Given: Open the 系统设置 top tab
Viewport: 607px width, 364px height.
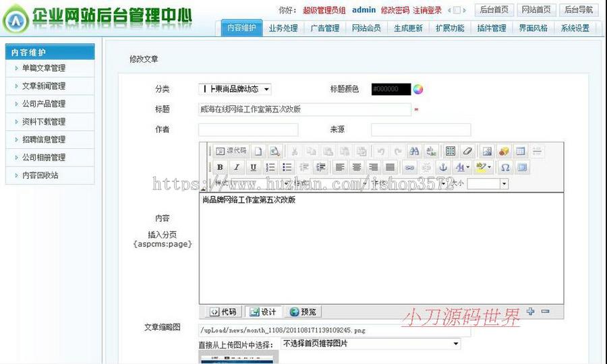Looking at the screenshot, I should click(x=575, y=28).
